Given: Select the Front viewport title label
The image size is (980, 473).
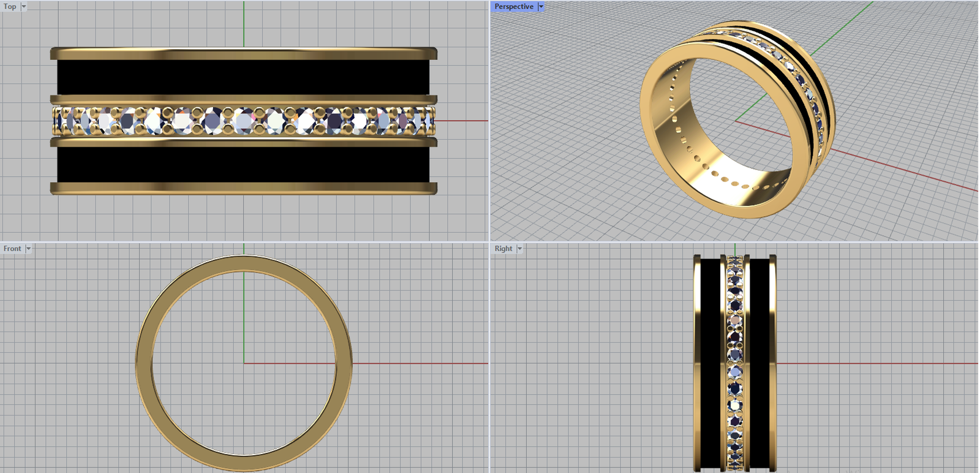Looking at the screenshot, I should tap(12, 249).
